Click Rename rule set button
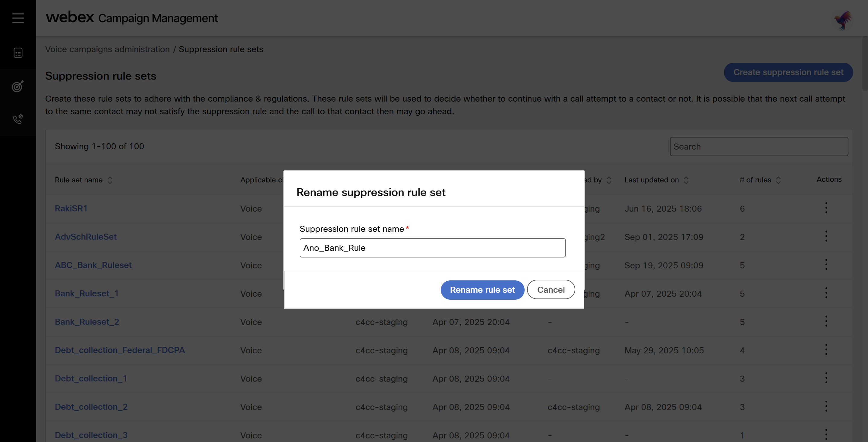The image size is (868, 442). [x=482, y=290]
